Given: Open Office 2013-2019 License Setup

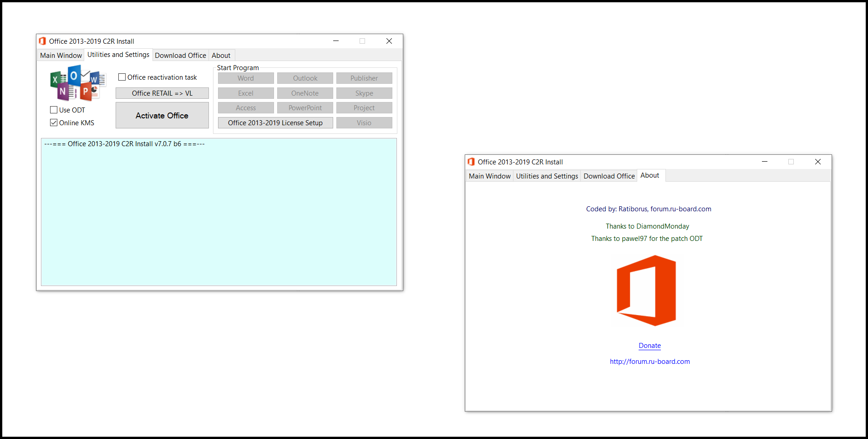Looking at the screenshot, I should pyautogui.click(x=275, y=123).
